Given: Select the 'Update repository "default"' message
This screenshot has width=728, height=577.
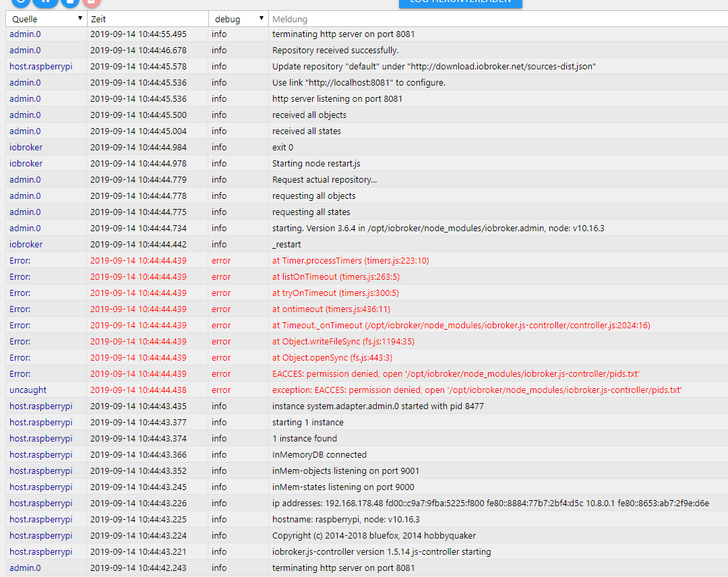Looking at the screenshot, I should pos(433,66).
